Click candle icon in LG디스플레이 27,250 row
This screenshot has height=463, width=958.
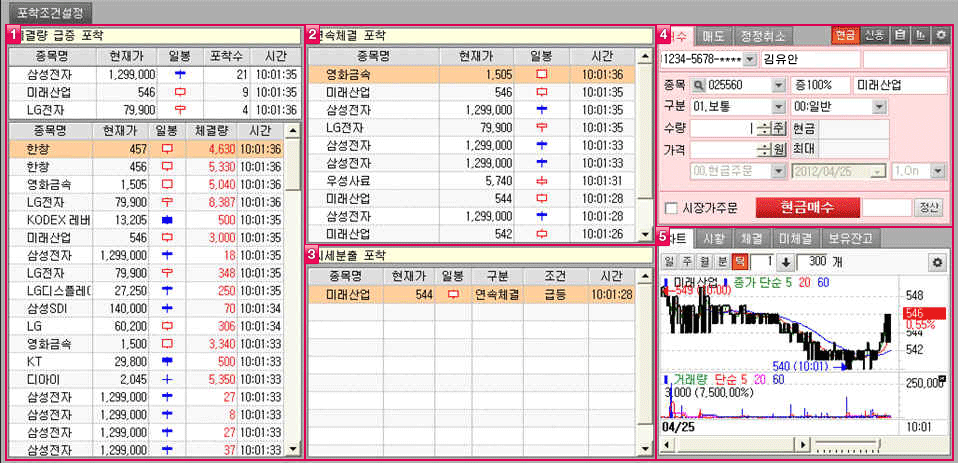(165, 291)
